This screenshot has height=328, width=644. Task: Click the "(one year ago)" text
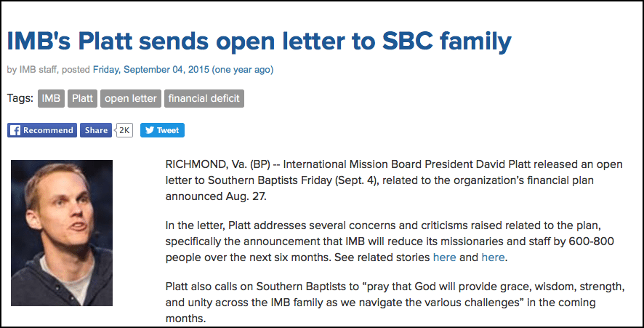pyautogui.click(x=243, y=70)
